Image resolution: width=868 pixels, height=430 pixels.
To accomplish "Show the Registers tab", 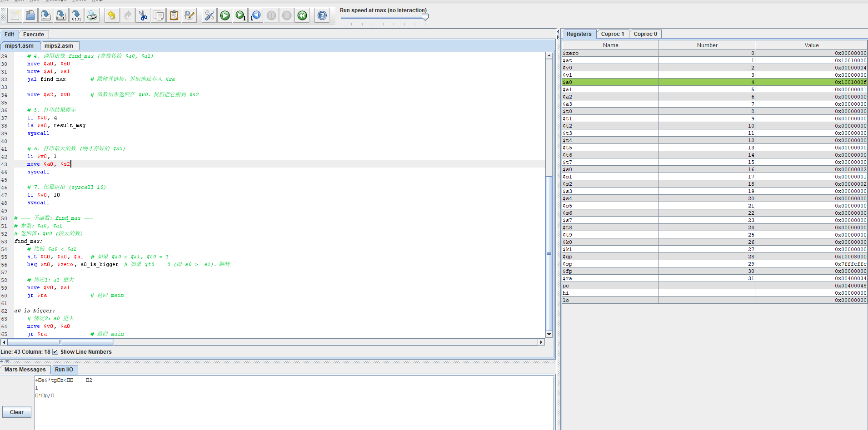I will tap(579, 34).
